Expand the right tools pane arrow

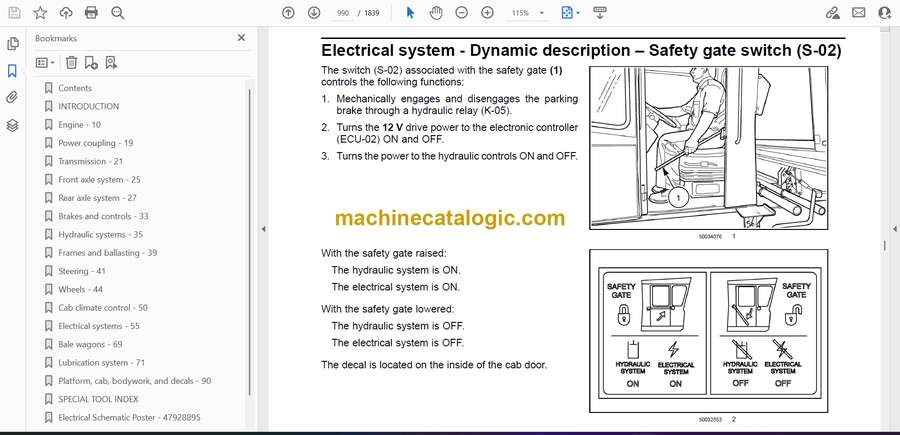tap(895, 229)
